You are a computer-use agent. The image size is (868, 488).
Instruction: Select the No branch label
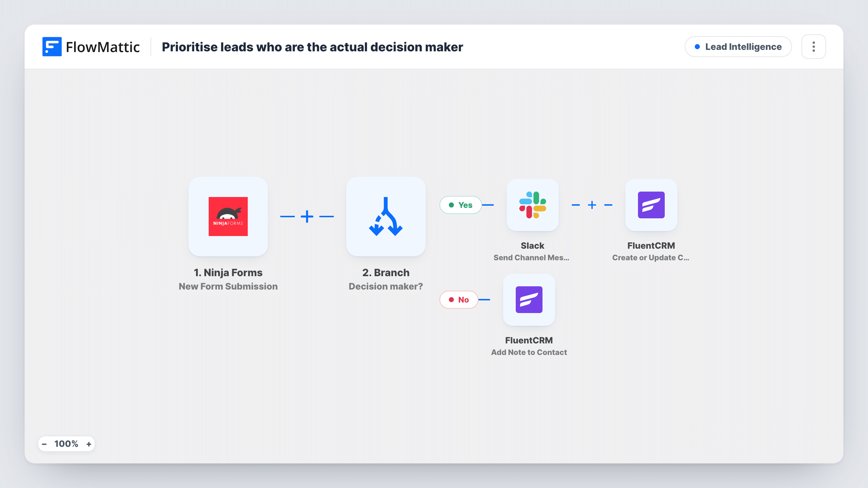(459, 300)
